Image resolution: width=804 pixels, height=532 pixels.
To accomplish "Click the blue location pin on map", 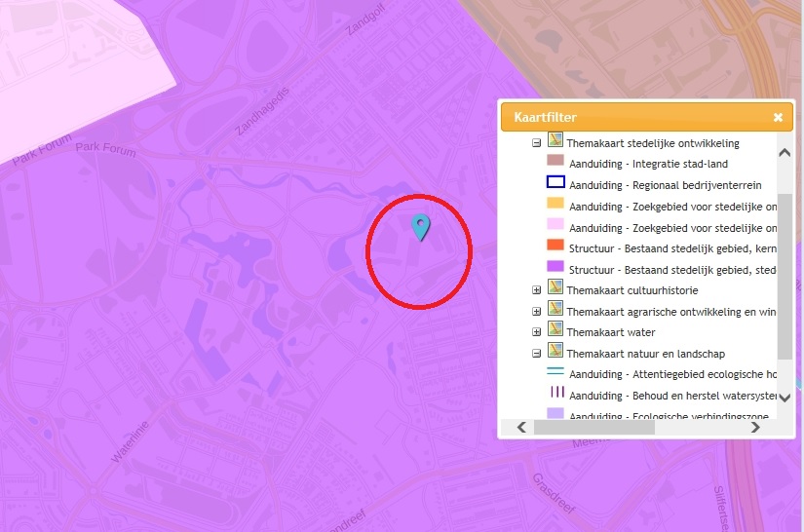I will [x=420, y=226].
